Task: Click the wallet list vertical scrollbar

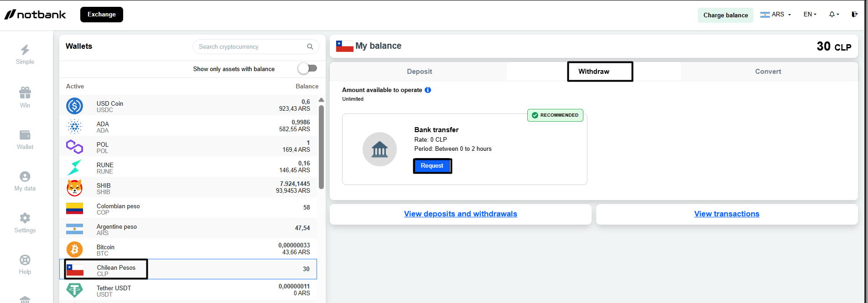Action: coord(321,147)
